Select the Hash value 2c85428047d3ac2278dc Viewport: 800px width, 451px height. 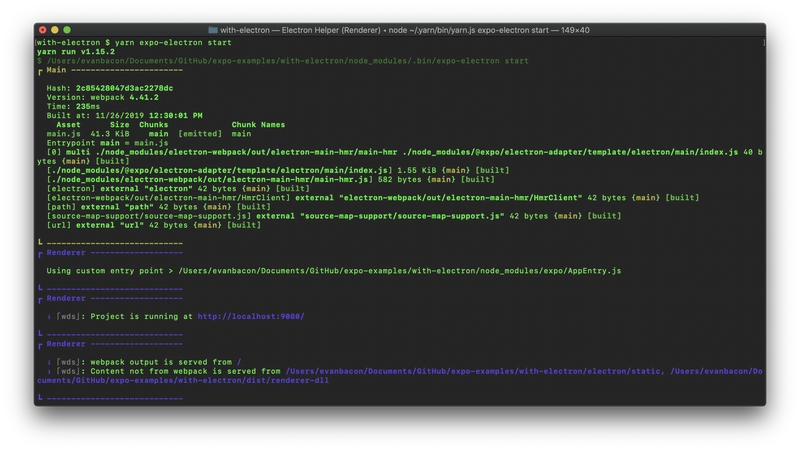click(x=124, y=88)
